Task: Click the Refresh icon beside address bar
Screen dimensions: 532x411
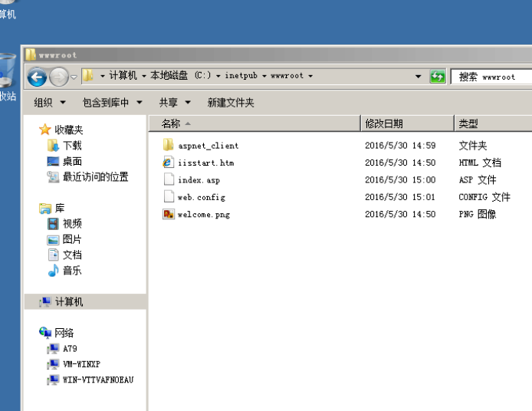Action: click(438, 77)
